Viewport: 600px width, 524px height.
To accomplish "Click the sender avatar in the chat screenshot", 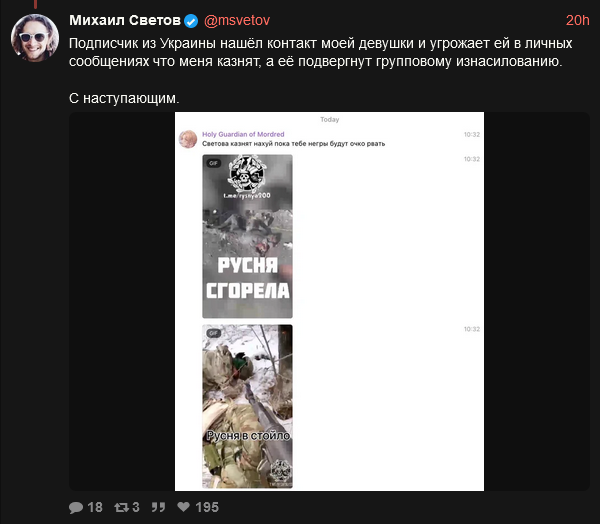I will pos(188,139).
